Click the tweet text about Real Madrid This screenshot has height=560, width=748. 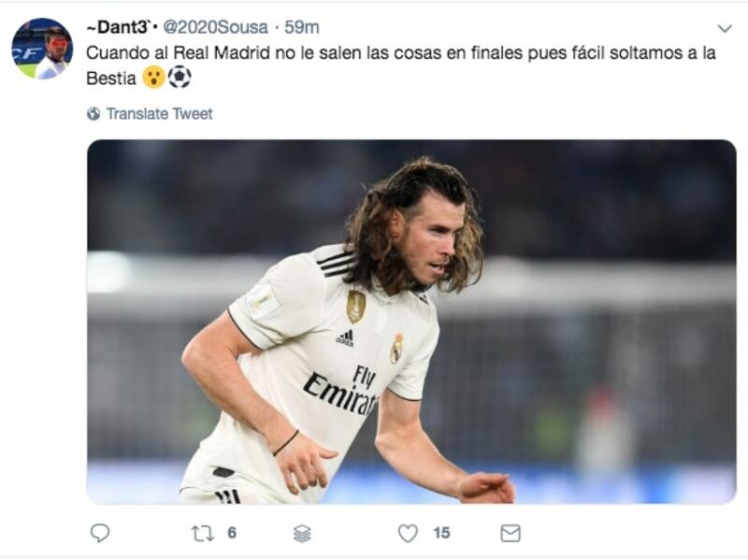point(401,65)
